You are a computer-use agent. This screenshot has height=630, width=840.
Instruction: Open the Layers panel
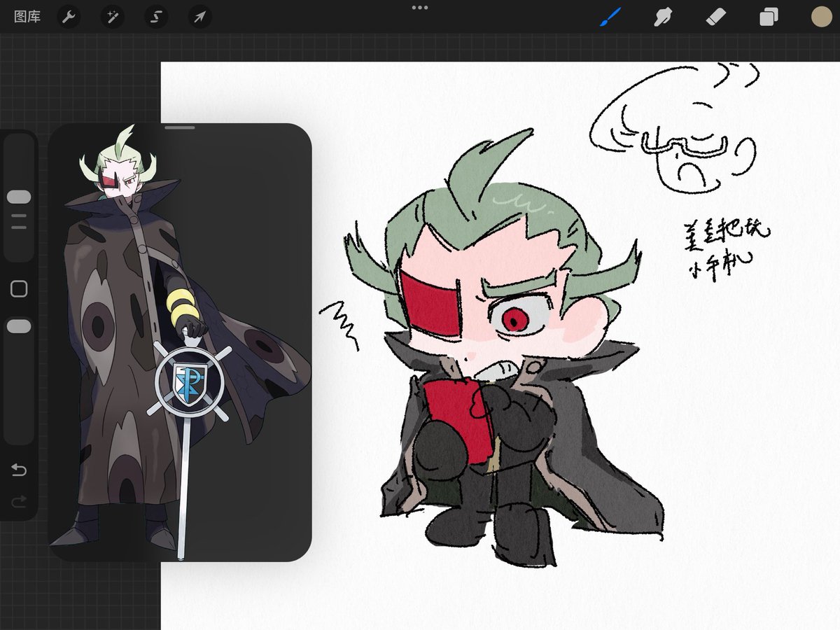point(769,17)
